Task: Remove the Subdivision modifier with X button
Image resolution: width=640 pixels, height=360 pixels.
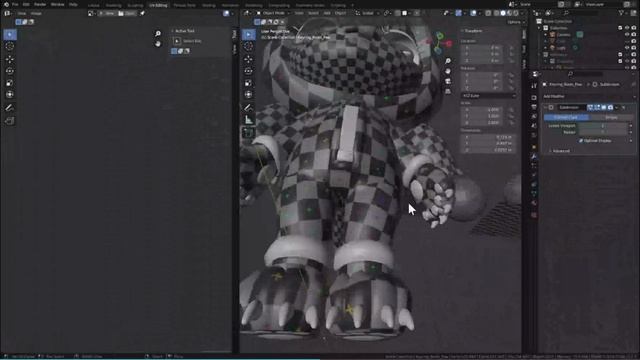Action: click(x=623, y=107)
